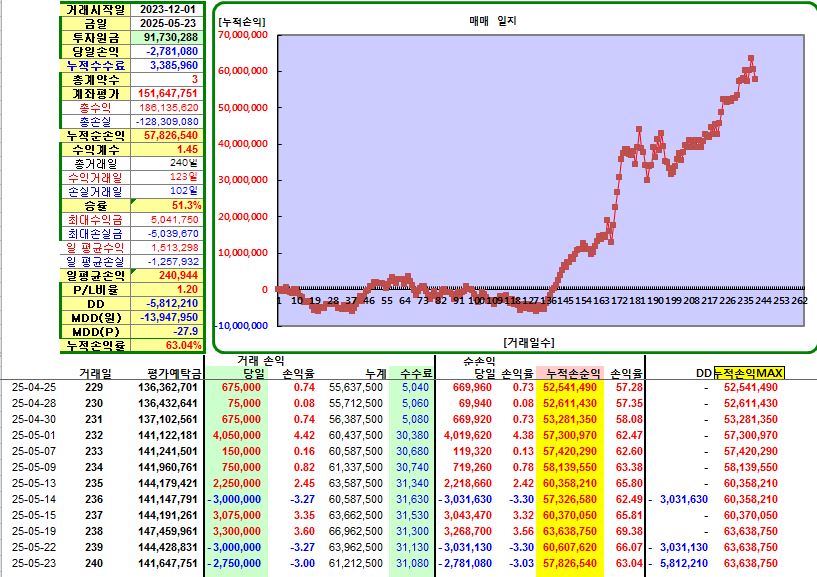Click the 거래시작일 date cell 2023-12-01

(167, 9)
